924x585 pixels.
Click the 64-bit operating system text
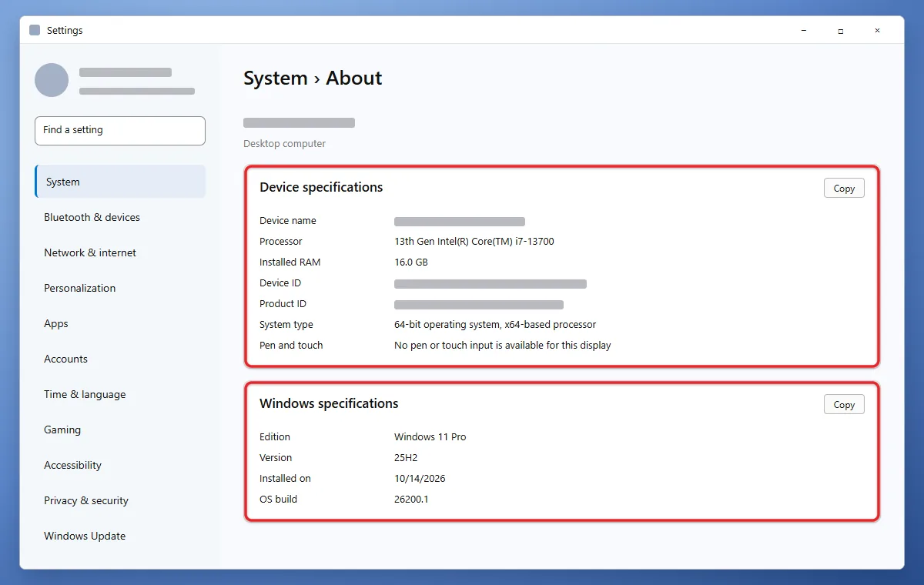(495, 324)
